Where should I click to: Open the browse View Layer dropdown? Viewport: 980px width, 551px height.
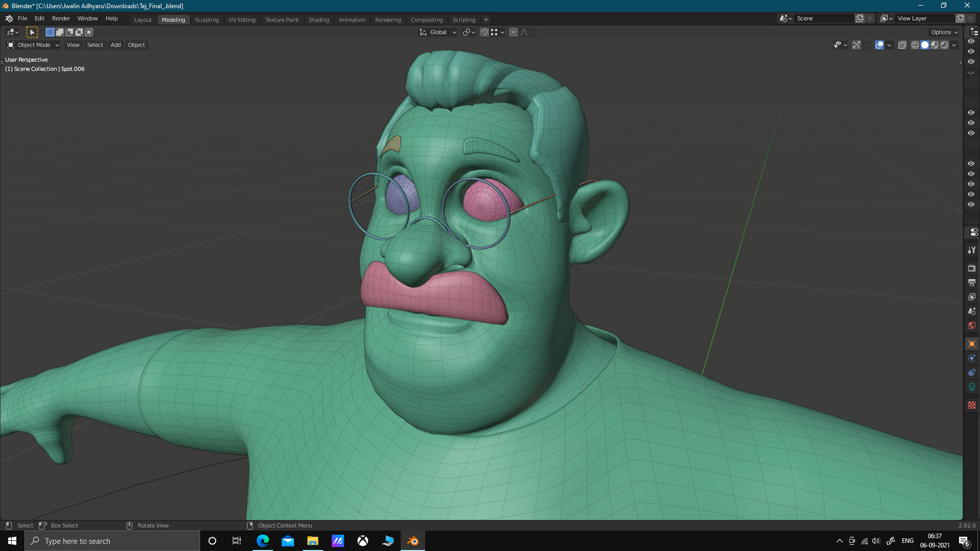(x=887, y=18)
